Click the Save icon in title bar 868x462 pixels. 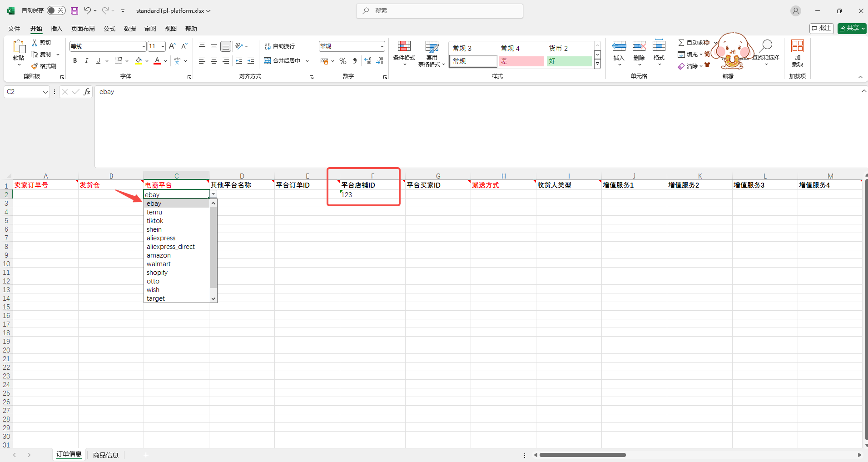click(74, 10)
